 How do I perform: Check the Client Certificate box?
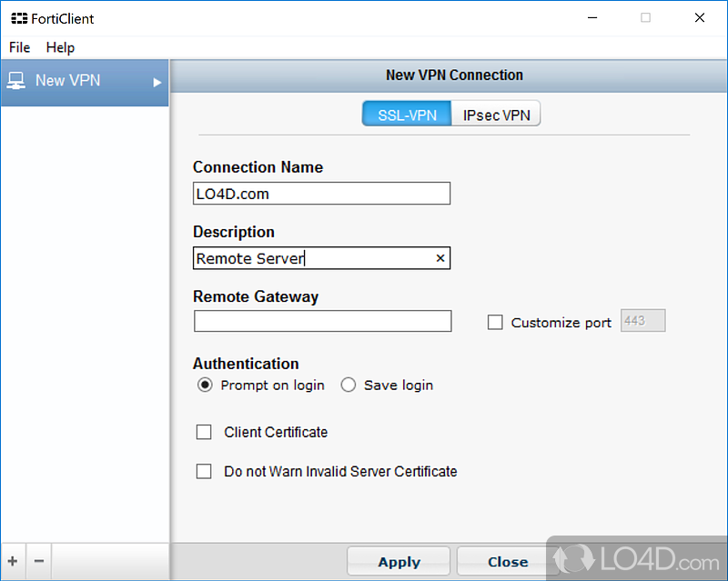[204, 432]
